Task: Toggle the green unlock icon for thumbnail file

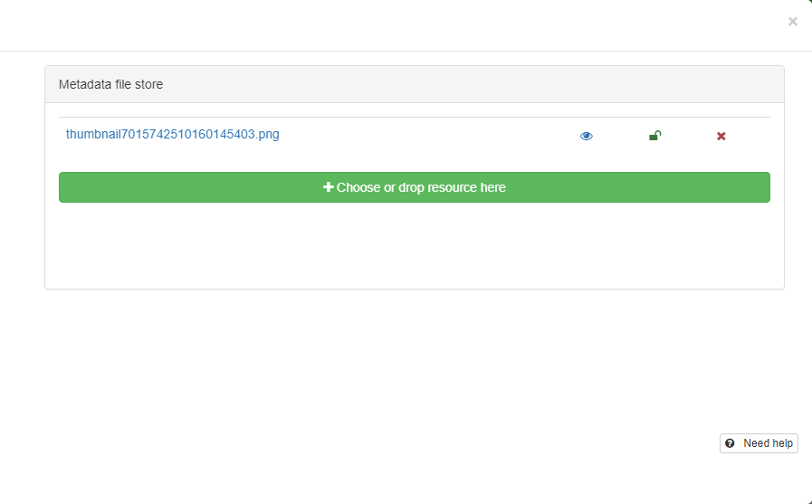Action: (655, 136)
